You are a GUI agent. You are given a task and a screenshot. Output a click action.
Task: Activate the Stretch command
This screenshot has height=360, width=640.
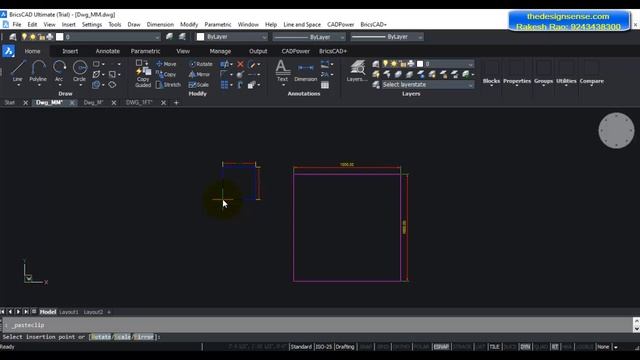(x=168, y=84)
